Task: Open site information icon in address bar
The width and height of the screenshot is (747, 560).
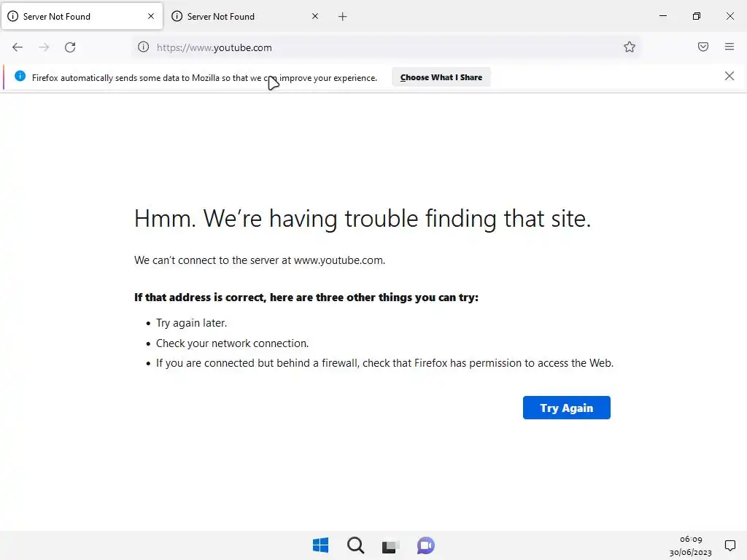Action: [x=144, y=47]
